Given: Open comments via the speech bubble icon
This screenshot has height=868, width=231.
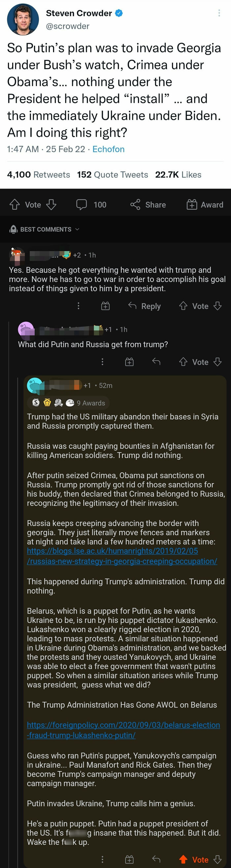Looking at the screenshot, I should (82, 204).
